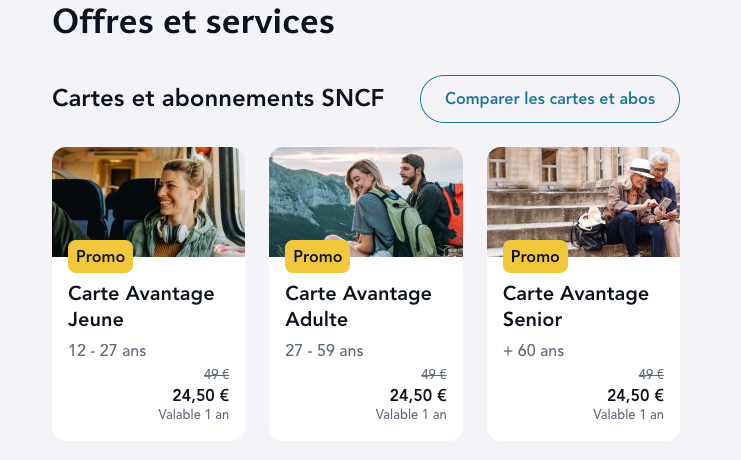Open the Carte Avantage Jeune photo
Viewport: 741px width, 460px height.
click(x=148, y=202)
